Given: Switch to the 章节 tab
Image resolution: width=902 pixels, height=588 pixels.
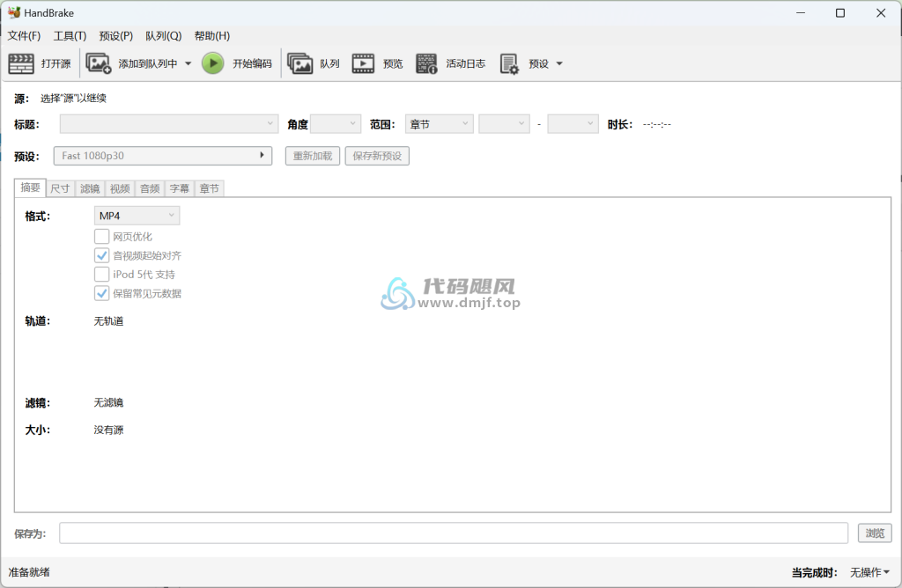Looking at the screenshot, I should [210, 188].
